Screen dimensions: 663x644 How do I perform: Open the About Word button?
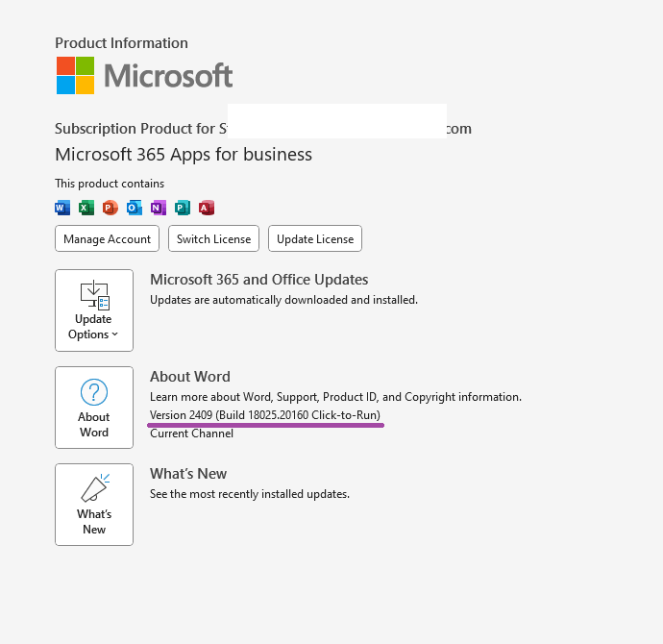click(94, 408)
